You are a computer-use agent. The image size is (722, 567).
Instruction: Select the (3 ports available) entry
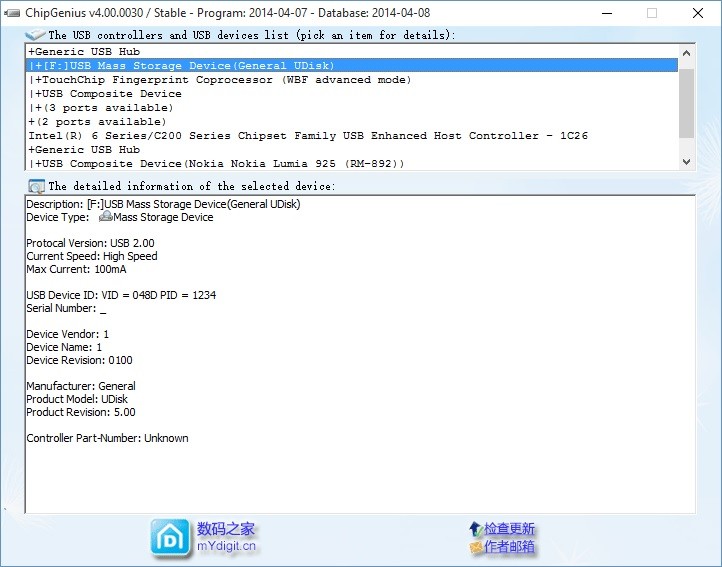pos(103,108)
